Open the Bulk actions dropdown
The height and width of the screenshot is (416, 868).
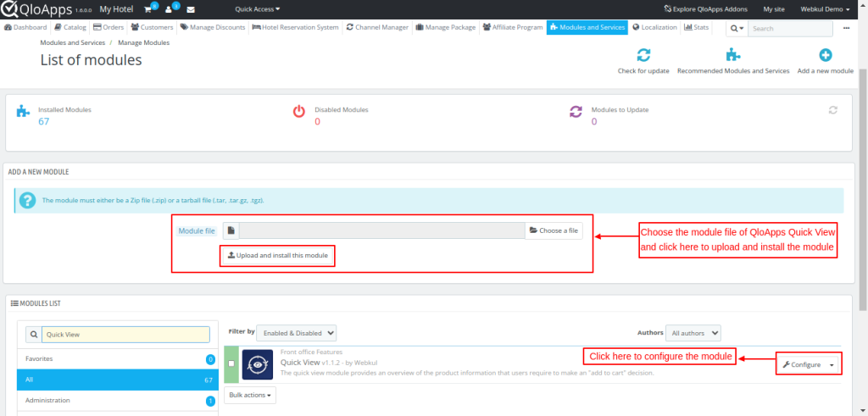coord(250,396)
